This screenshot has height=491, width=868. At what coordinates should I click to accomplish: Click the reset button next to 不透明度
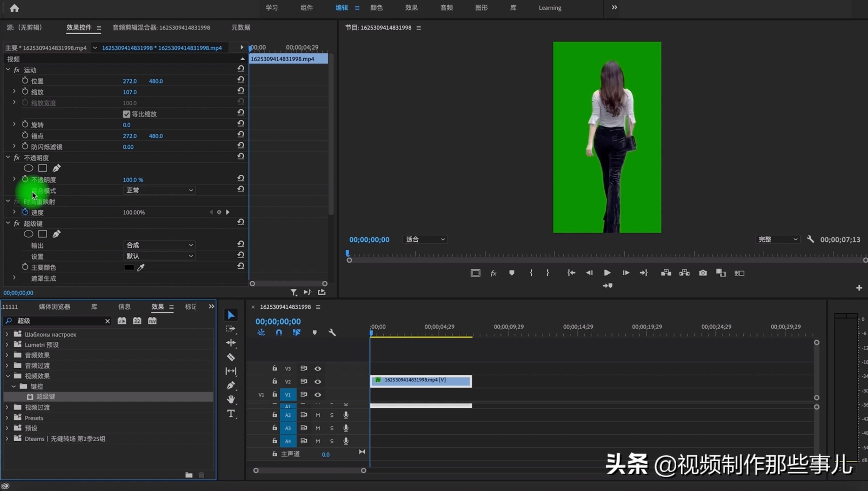coord(240,178)
